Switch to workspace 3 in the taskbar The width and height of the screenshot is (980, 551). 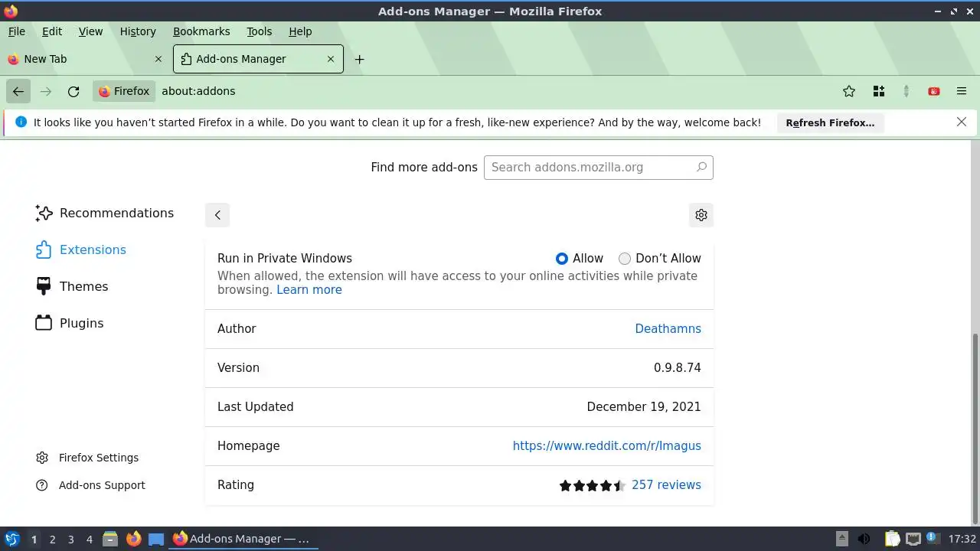click(70, 540)
